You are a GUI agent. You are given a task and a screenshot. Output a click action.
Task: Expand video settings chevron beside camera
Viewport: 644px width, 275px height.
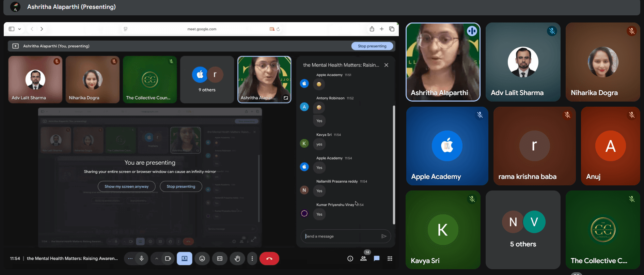157,259
